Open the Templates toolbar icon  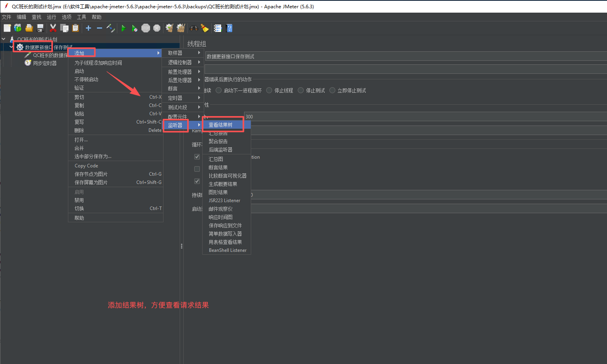pyautogui.click(x=18, y=28)
